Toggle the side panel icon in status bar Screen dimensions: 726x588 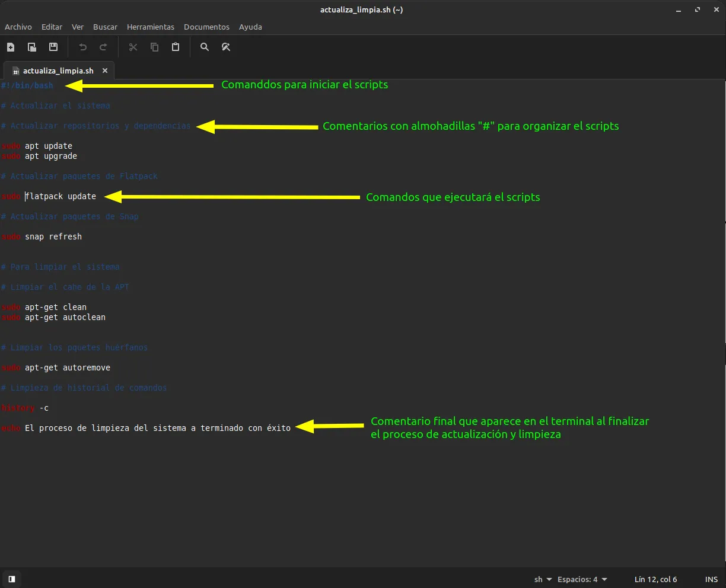tap(11, 579)
